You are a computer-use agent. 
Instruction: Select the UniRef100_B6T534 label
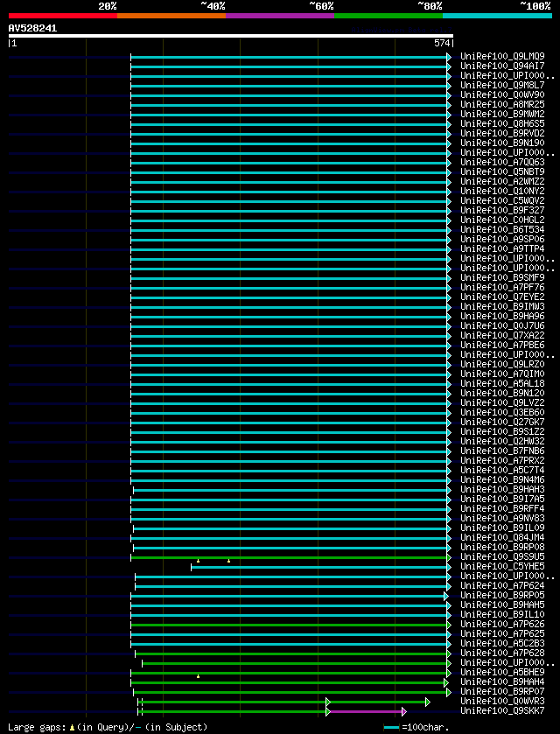[x=502, y=229]
